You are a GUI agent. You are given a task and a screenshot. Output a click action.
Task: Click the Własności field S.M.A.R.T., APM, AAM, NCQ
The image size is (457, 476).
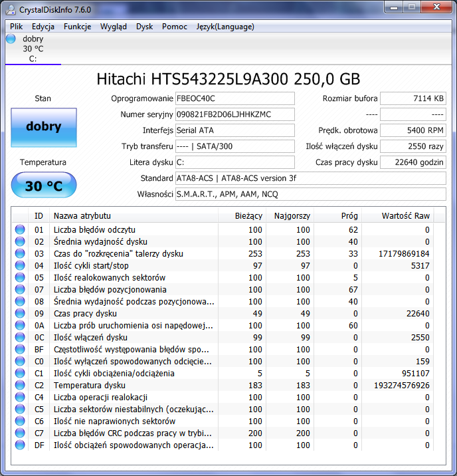click(x=311, y=194)
